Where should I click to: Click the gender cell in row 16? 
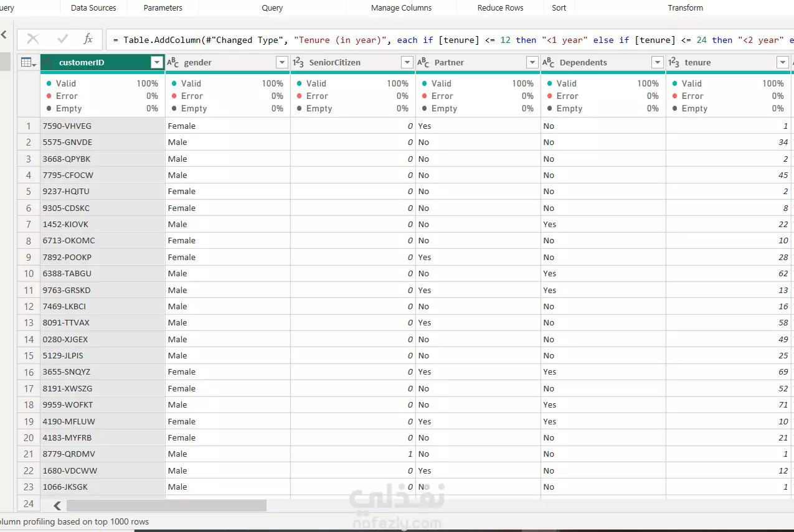point(228,371)
